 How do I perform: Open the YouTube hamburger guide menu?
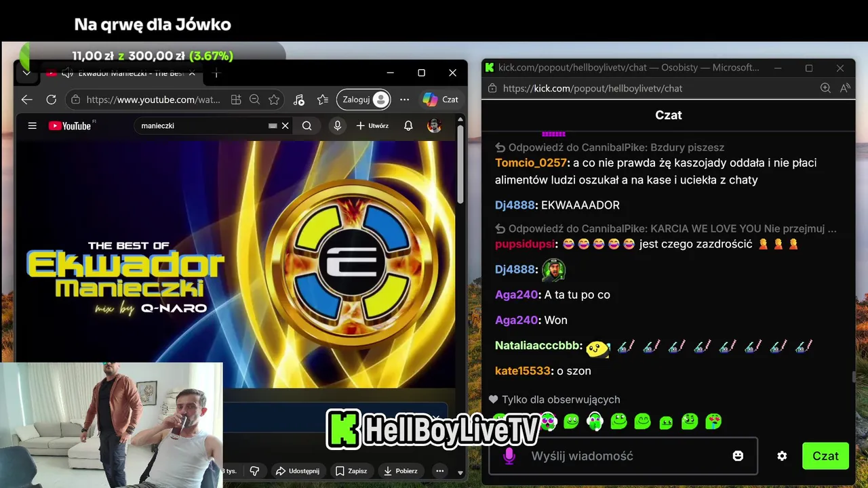(x=32, y=125)
